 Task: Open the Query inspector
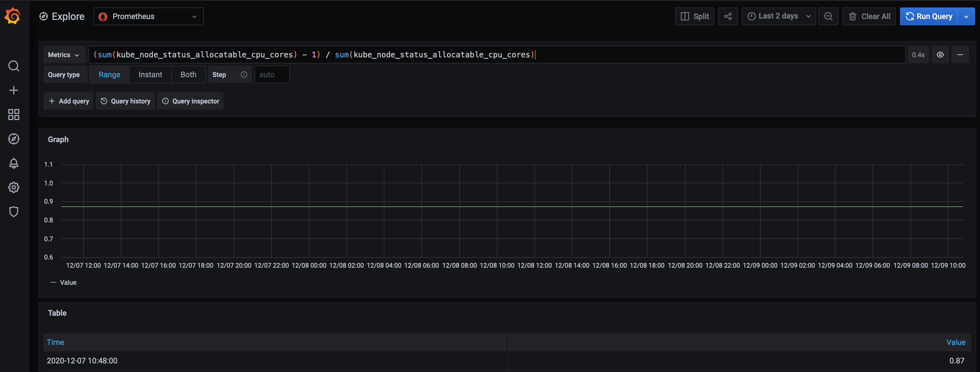pyautogui.click(x=190, y=101)
